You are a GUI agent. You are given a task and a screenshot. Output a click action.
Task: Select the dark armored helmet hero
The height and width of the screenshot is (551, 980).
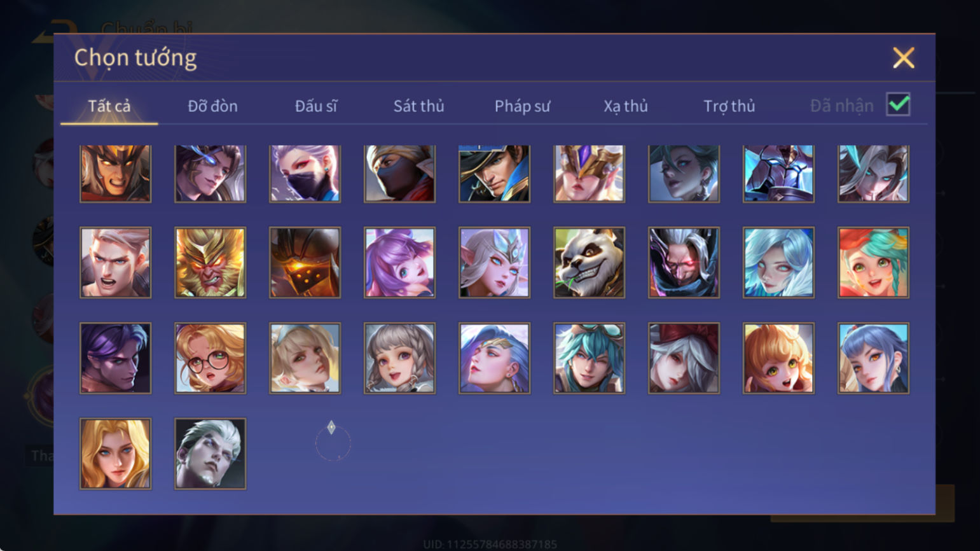305,263
